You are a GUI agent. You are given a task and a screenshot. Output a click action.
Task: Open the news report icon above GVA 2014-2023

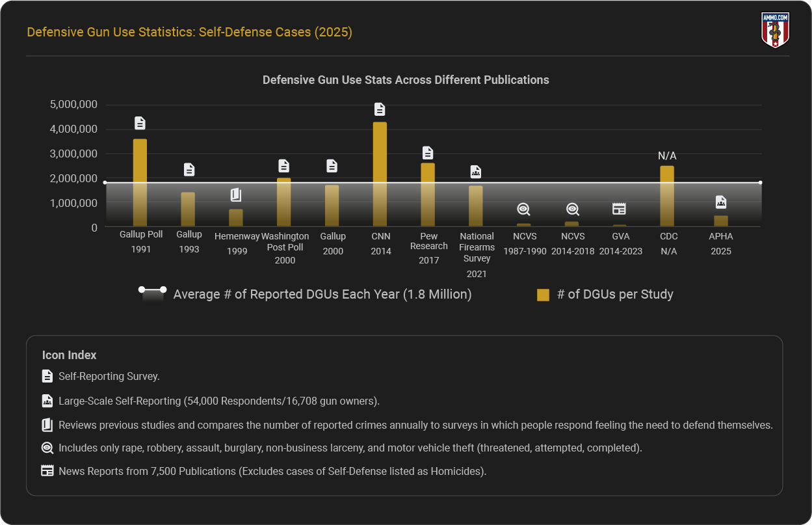(620, 208)
